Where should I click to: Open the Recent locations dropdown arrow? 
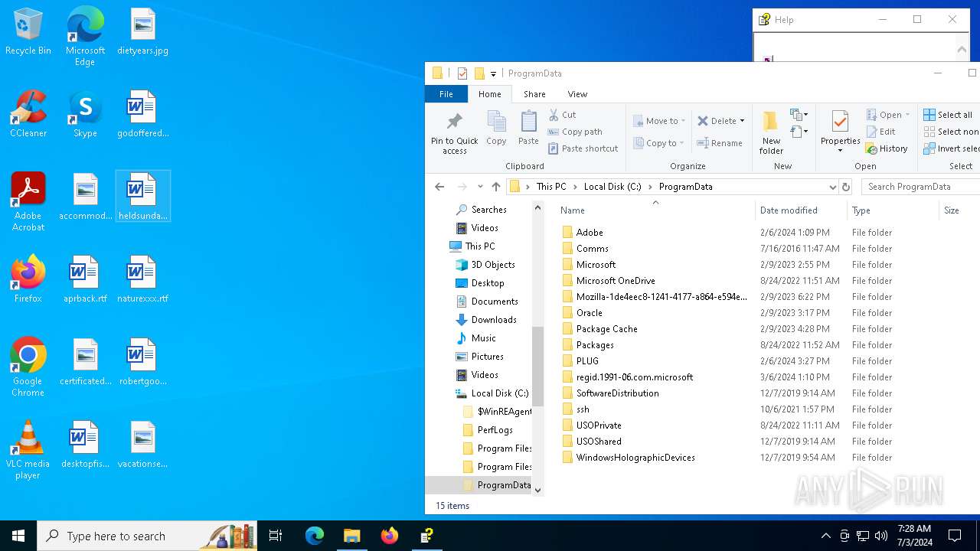coord(480,187)
